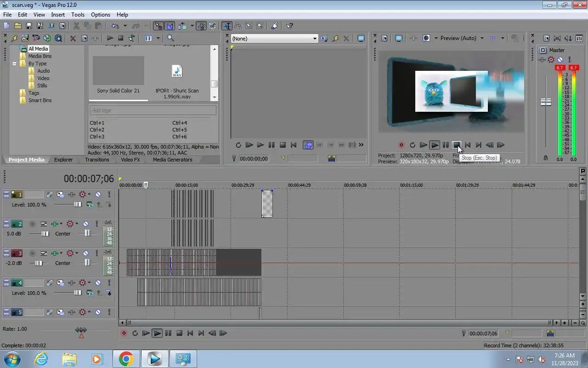Open the Tools menu
Image resolution: width=588 pixels, height=368 pixels.
pos(78,15)
